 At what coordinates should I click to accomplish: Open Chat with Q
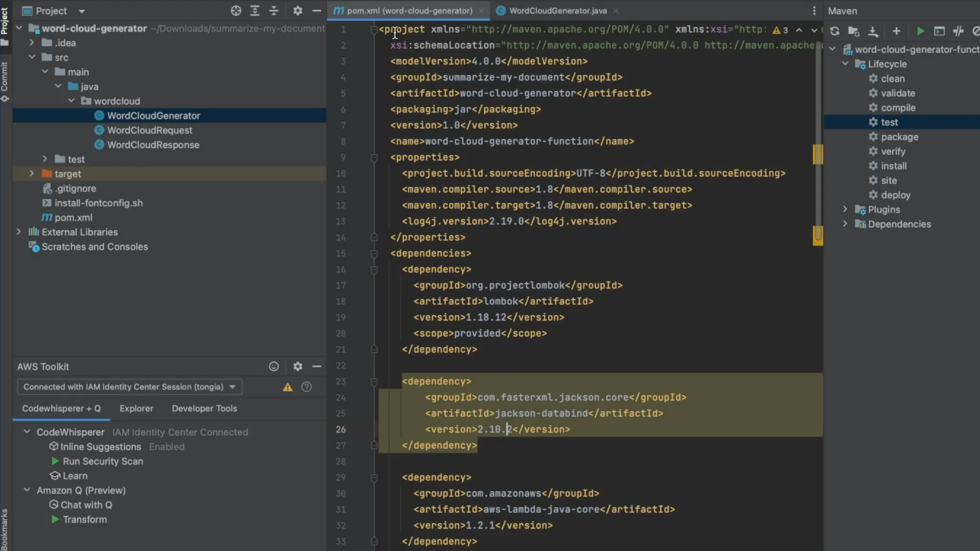[86, 505]
